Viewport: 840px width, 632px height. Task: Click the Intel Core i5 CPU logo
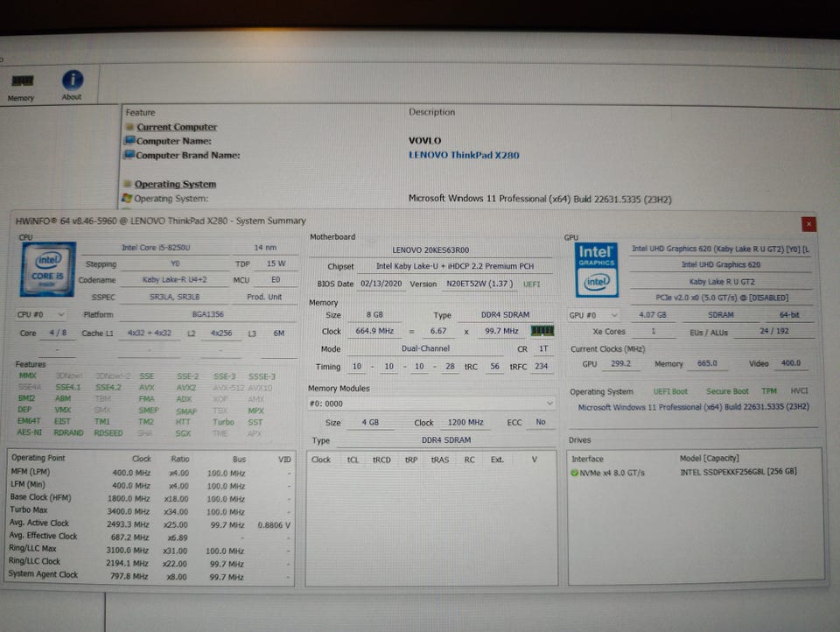[x=47, y=269]
